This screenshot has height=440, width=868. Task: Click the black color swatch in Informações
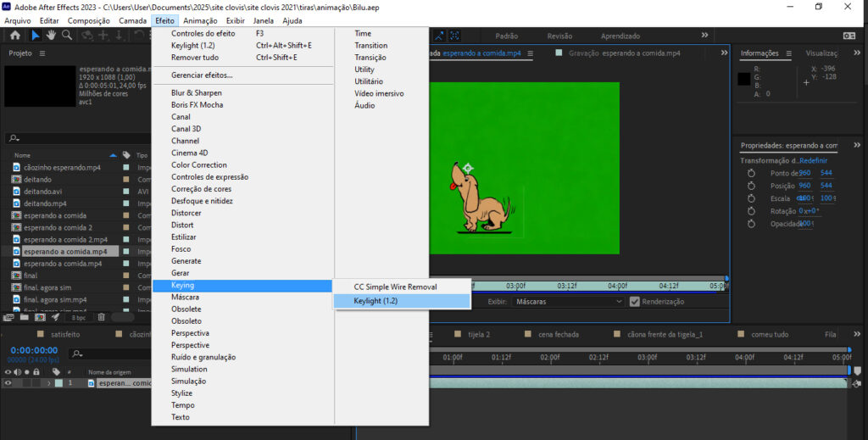click(743, 79)
